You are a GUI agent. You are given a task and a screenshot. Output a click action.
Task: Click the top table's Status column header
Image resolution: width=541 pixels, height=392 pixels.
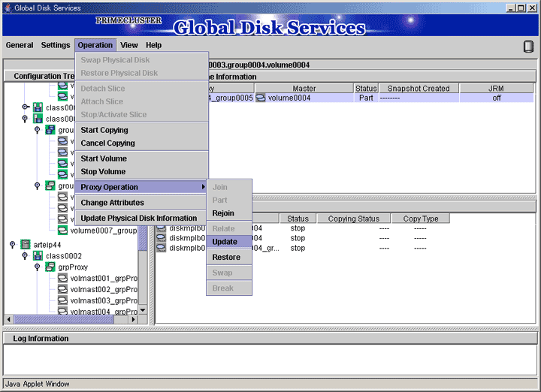pyautogui.click(x=366, y=89)
